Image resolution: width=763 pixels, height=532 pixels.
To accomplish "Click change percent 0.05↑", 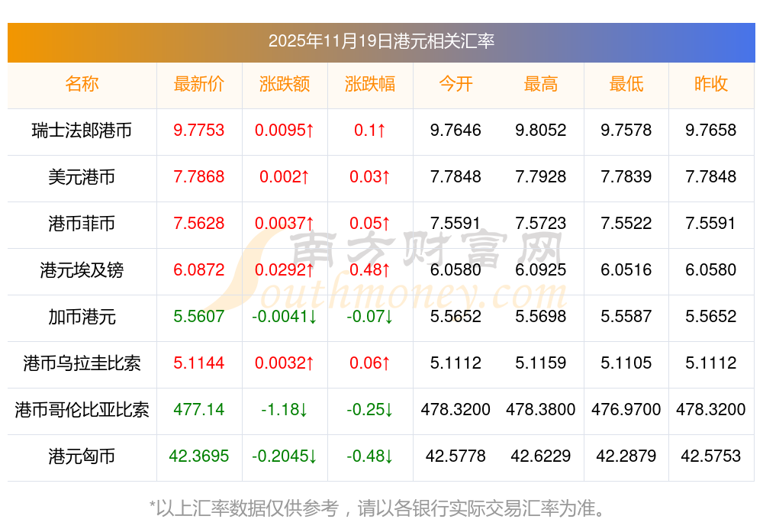I will click(x=370, y=223).
